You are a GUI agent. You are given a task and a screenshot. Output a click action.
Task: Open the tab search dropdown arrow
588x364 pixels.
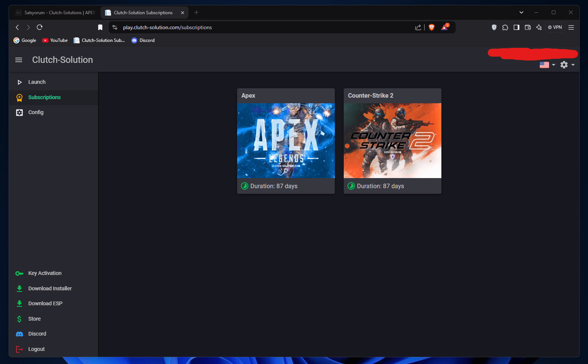pos(521,12)
